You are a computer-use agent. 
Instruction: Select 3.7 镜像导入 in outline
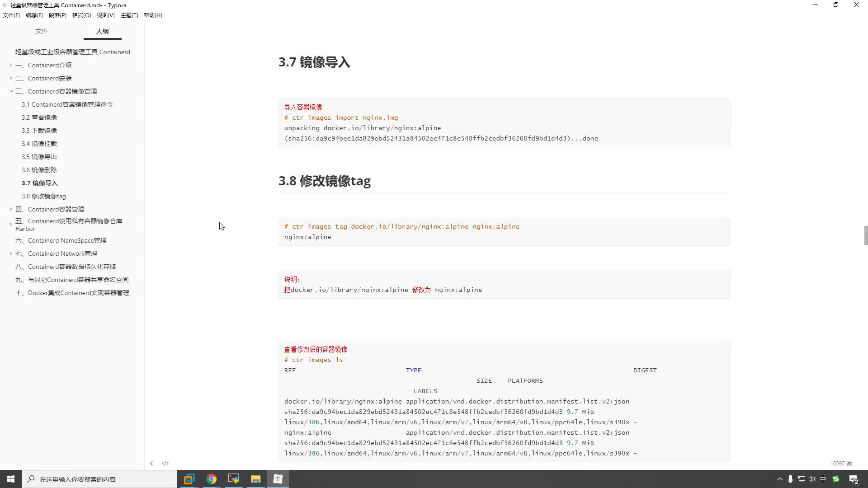coord(40,183)
